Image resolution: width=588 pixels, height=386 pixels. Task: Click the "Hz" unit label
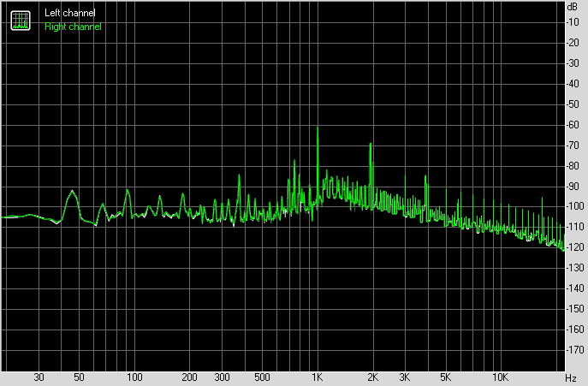tap(571, 378)
